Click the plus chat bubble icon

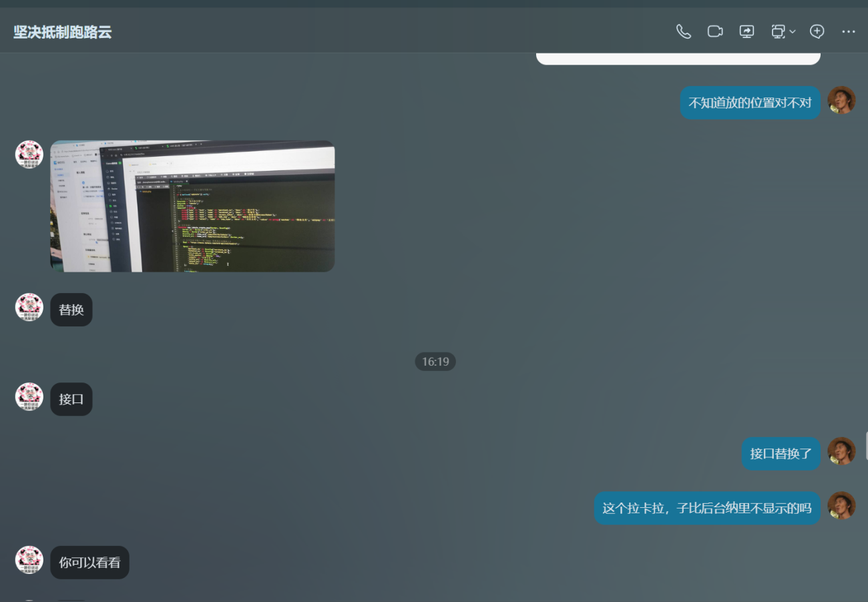coord(817,31)
